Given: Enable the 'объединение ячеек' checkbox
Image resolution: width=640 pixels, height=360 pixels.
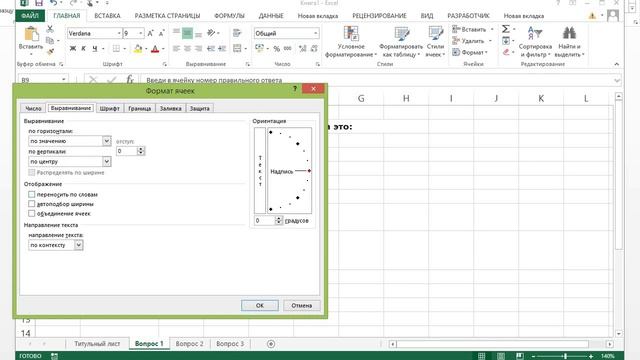Looking at the screenshot, I should pyautogui.click(x=31, y=213).
